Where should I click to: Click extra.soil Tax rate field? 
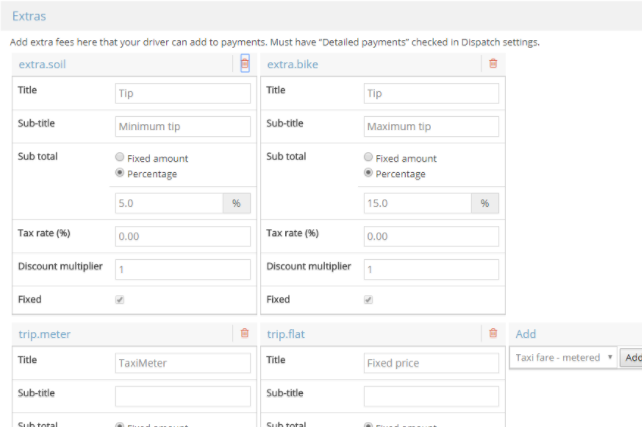pos(183,236)
